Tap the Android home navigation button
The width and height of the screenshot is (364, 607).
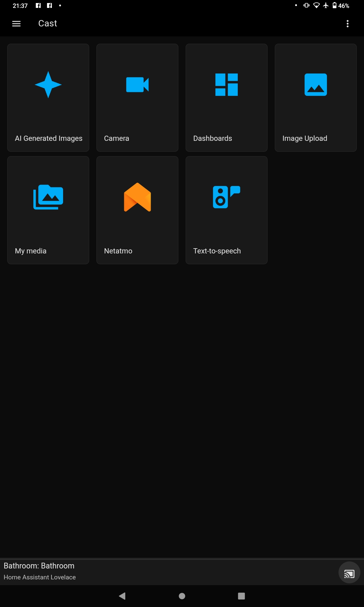click(182, 596)
